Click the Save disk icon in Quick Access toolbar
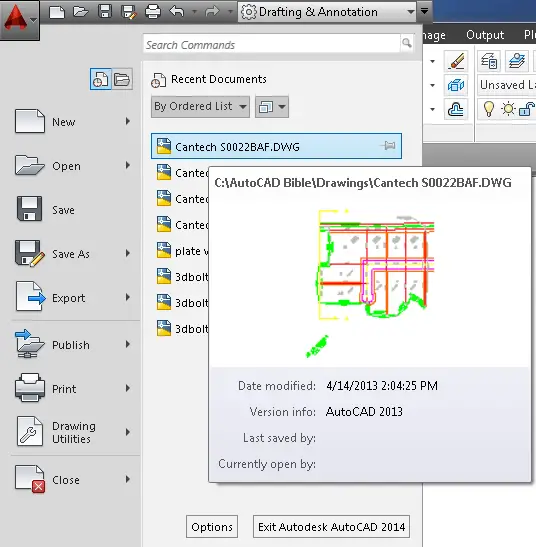Screen dimensions: 536x547 click(x=105, y=12)
